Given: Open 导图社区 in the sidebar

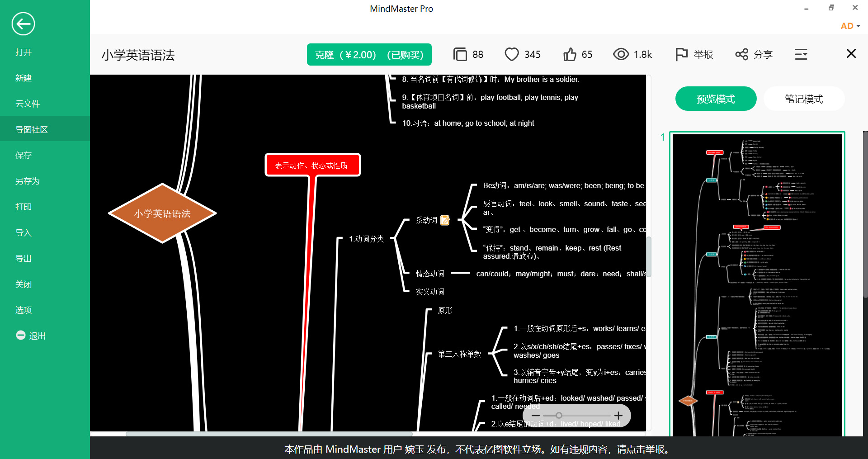Looking at the screenshot, I should click(x=32, y=130).
